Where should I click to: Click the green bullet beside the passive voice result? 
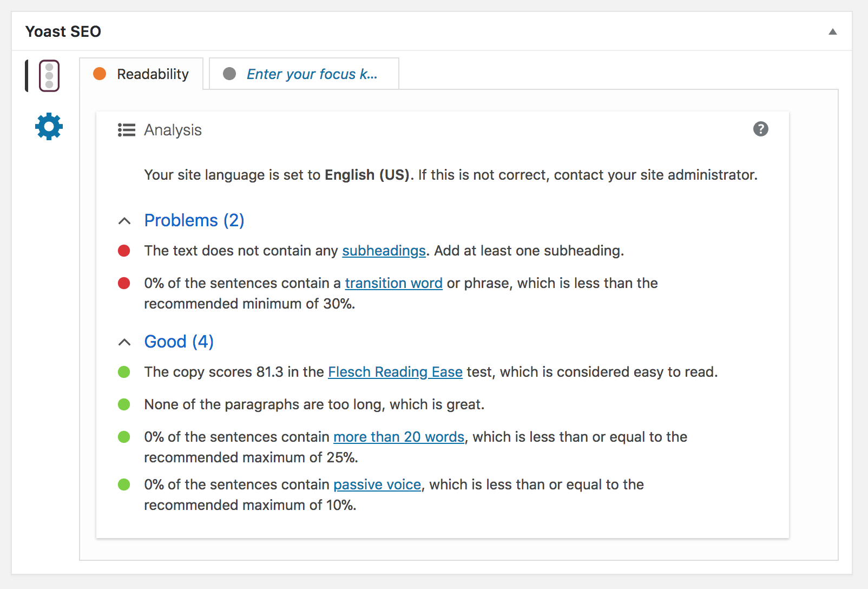click(124, 485)
